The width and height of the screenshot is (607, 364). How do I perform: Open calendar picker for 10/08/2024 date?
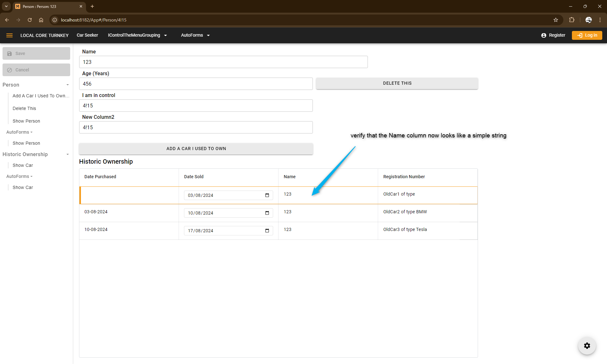point(267,213)
